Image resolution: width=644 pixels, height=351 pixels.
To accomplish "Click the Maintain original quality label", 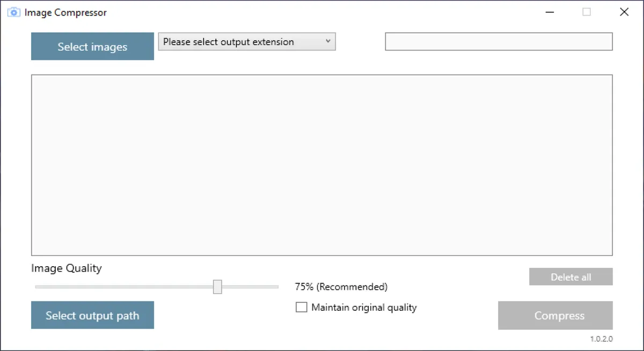I will coord(364,307).
